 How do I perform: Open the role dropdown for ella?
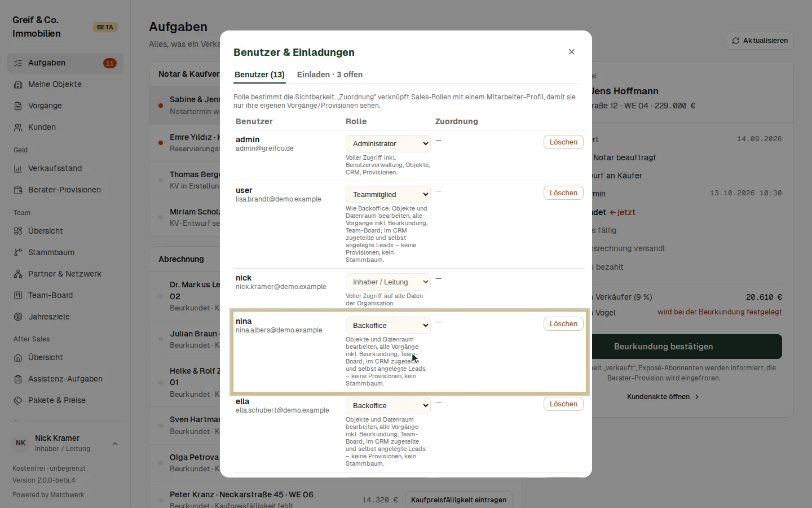[x=388, y=406]
